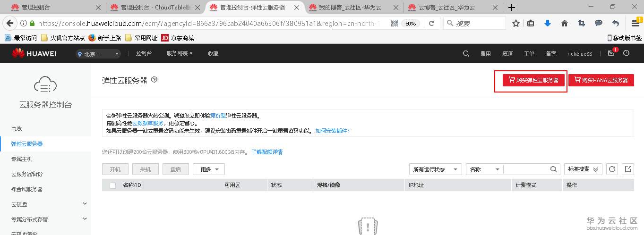This screenshot has height=235, width=644.
Task: Open the 所有运行状态 status filter dropdown
Action: coord(436,169)
